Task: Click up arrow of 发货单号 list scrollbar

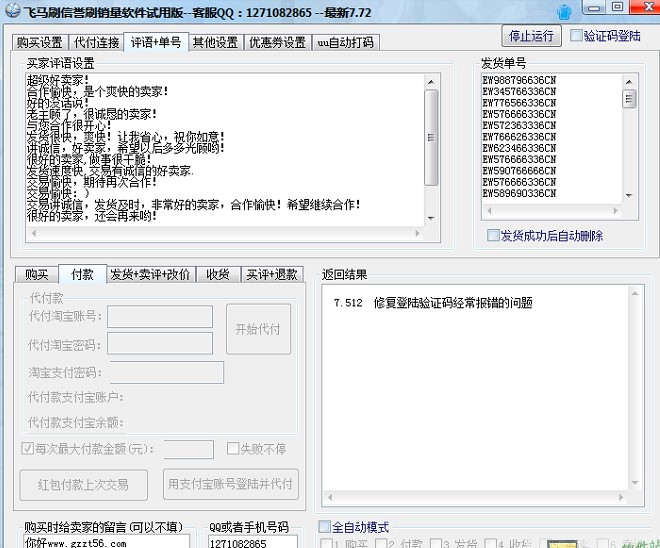Action: point(629,82)
